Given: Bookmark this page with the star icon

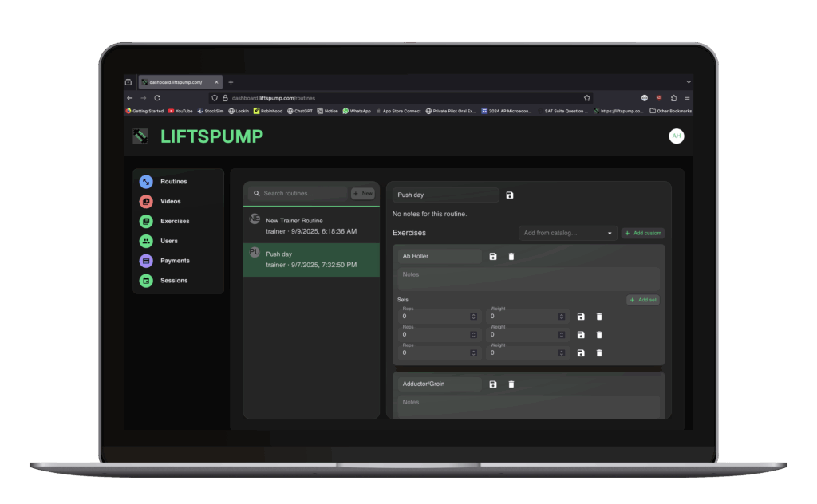Looking at the screenshot, I should pyautogui.click(x=587, y=97).
